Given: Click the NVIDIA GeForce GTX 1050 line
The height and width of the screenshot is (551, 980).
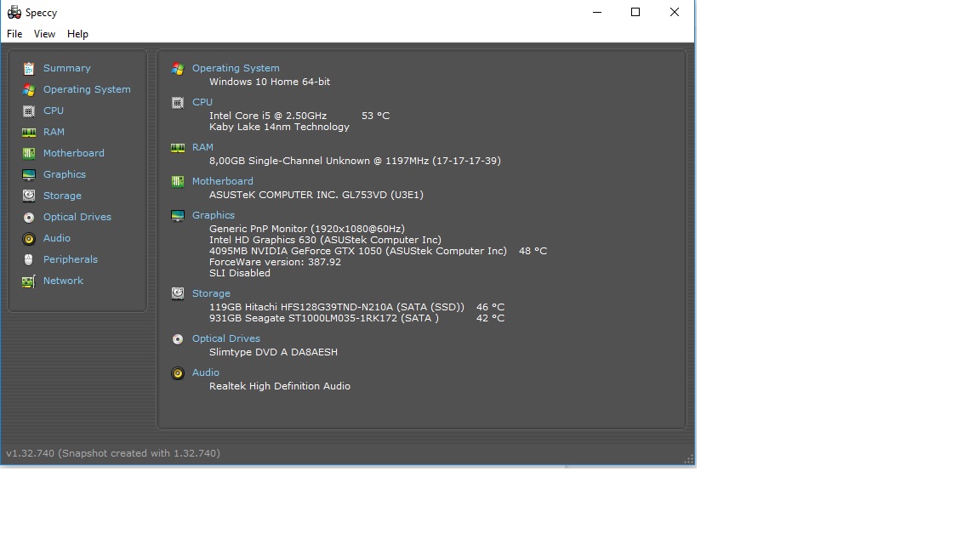Looking at the screenshot, I should point(357,251).
